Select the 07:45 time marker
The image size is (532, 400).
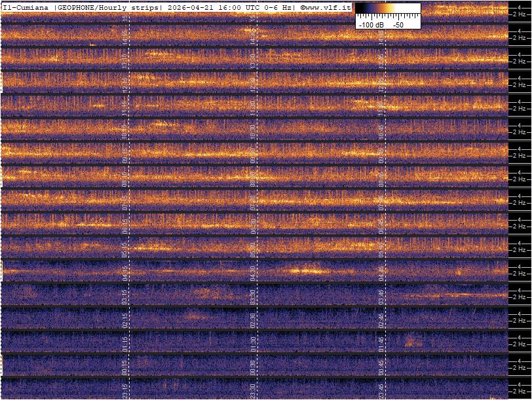click(x=381, y=202)
